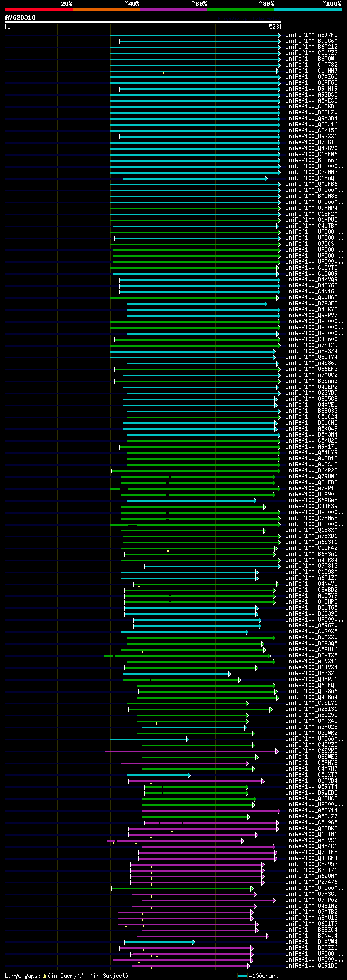This screenshot has height=980, width=347.
Task: Open hit UniRef100_A8J7F5
Action: pyautogui.click(x=311, y=35)
